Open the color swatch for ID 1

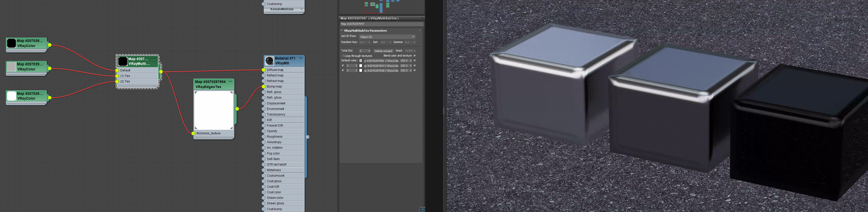(x=360, y=66)
